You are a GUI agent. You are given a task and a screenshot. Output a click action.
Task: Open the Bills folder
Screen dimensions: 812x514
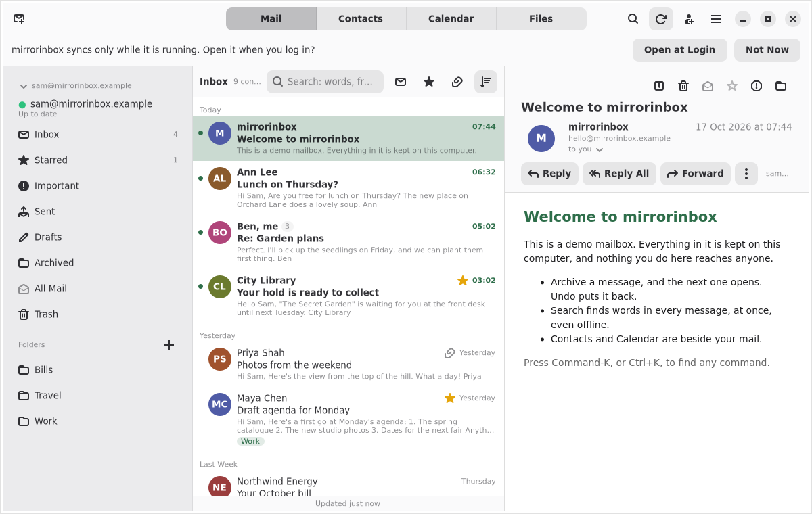[98, 370]
